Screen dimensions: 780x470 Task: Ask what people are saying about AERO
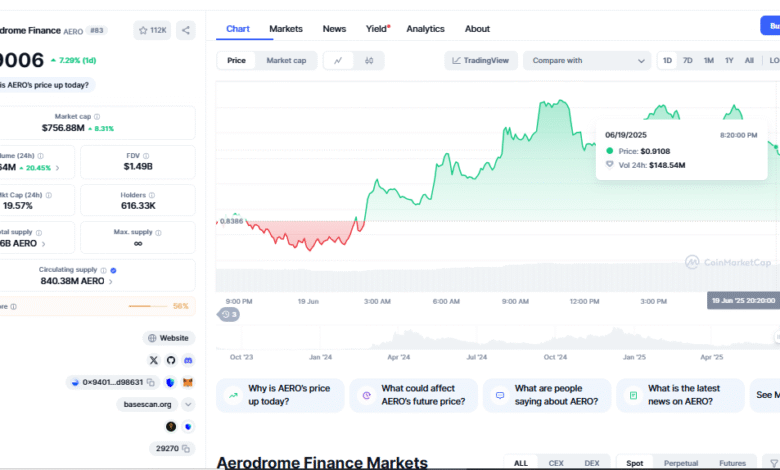tap(547, 395)
